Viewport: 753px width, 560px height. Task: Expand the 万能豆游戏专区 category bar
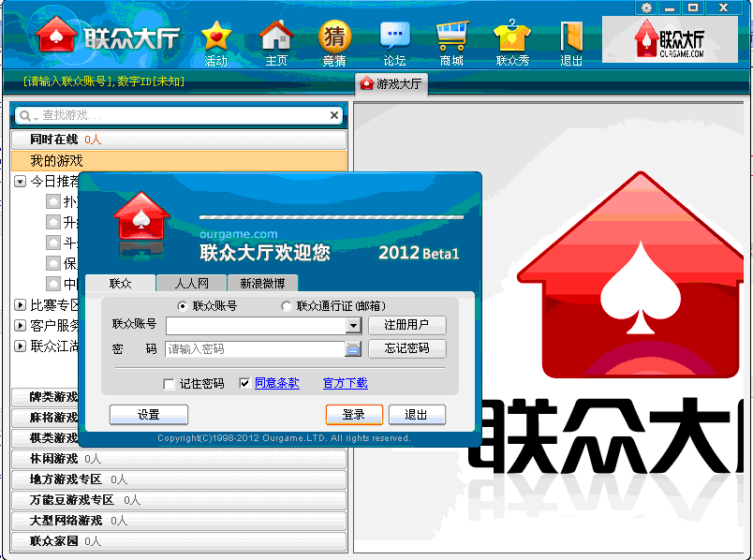coord(179,500)
